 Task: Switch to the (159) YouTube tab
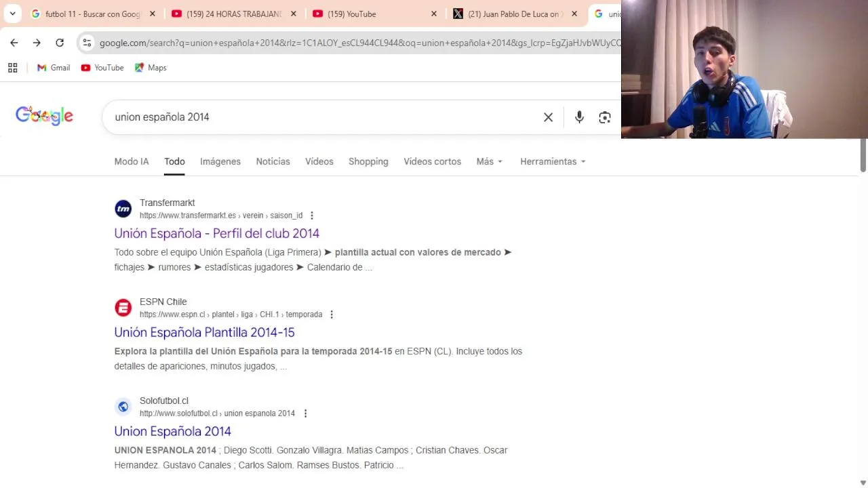pyautogui.click(x=373, y=14)
